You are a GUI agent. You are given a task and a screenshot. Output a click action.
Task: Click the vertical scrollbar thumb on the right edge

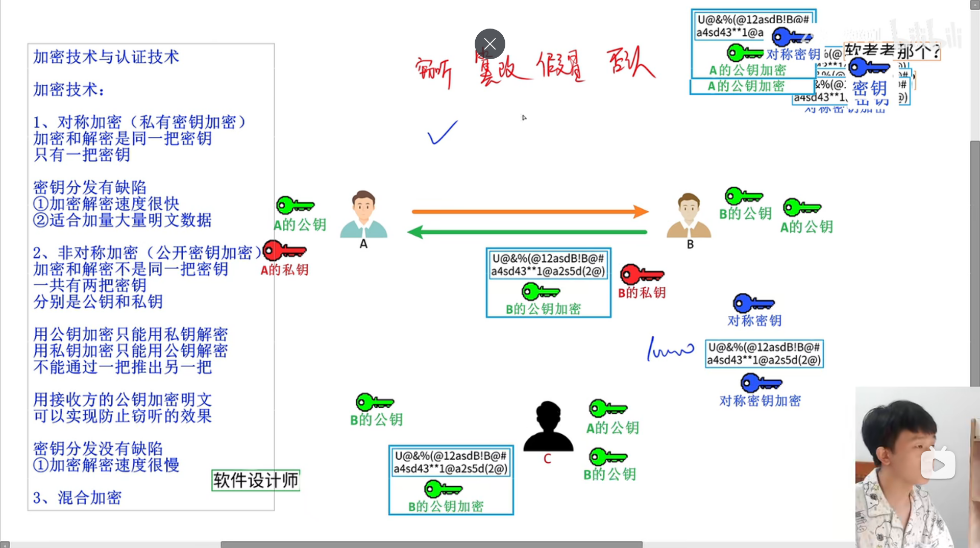point(975,263)
